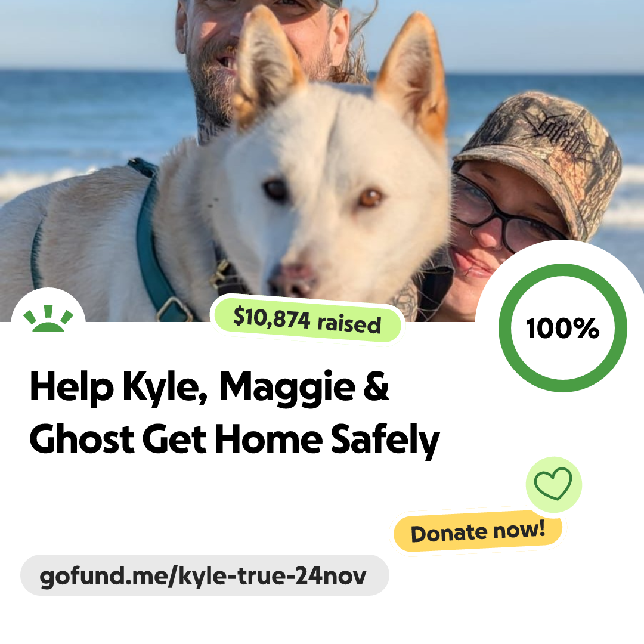Select the $10,874 raised badge
Screen dimensions: 644x644
coord(307,320)
